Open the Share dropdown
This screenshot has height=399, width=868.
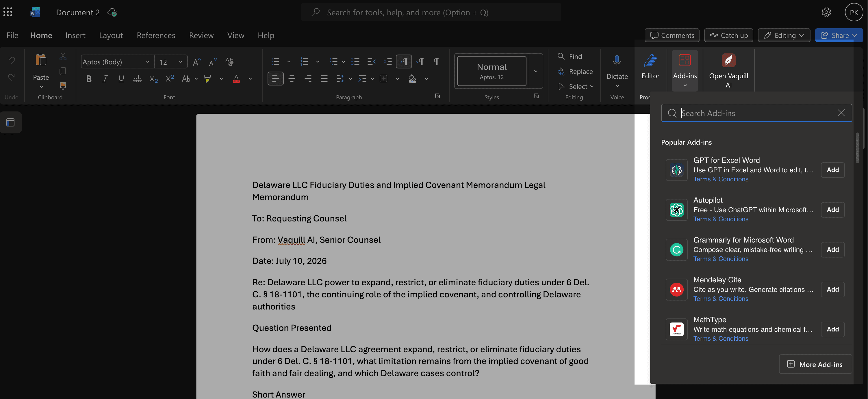coord(839,35)
